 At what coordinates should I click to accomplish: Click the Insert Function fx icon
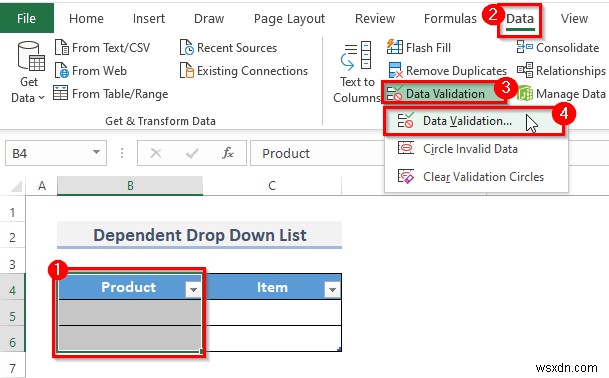click(228, 153)
